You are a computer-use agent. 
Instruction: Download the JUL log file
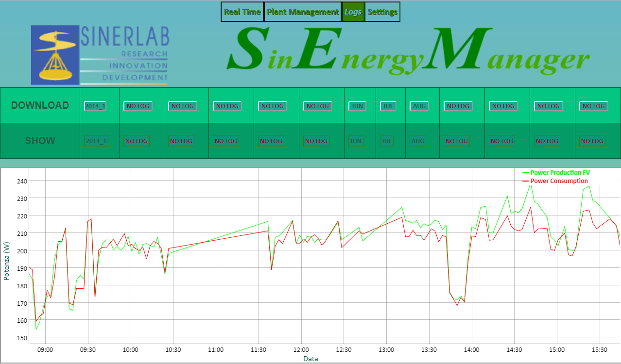[388, 106]
